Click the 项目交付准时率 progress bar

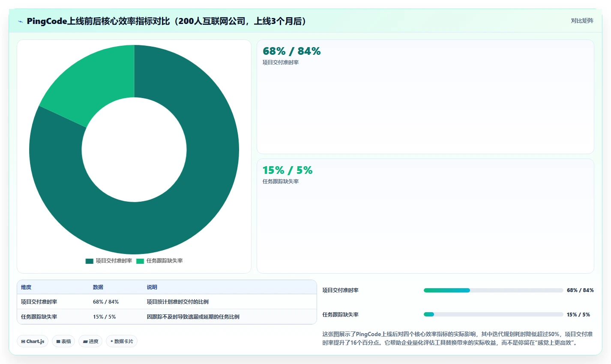click(x=493, y=290)
